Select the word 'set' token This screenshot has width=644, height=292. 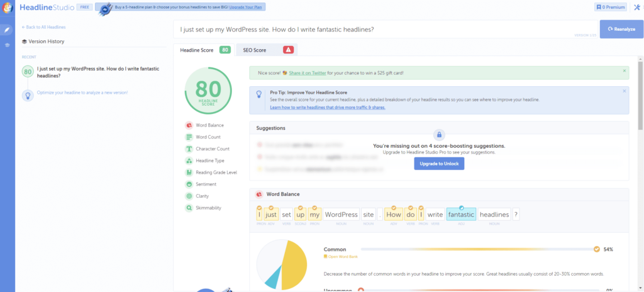tap(287, 214)
